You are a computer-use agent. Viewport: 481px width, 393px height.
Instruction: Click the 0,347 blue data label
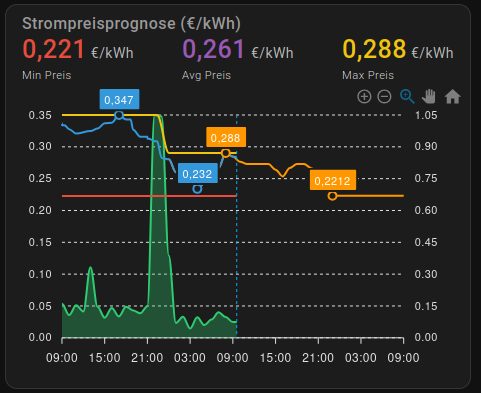(x=119, y=99)
